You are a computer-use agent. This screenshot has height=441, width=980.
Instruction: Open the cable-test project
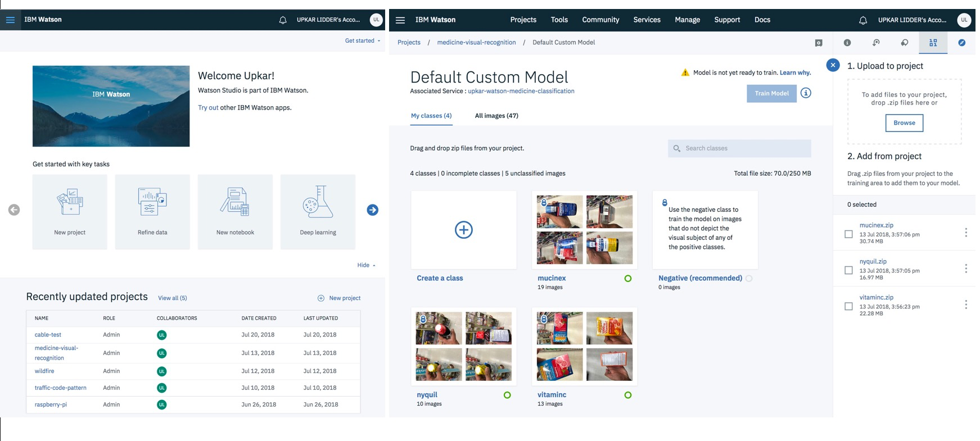48,335
